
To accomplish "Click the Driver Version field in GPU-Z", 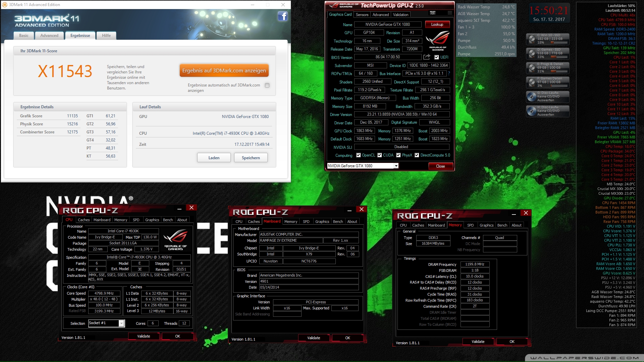I will click(x=401, y=114).
